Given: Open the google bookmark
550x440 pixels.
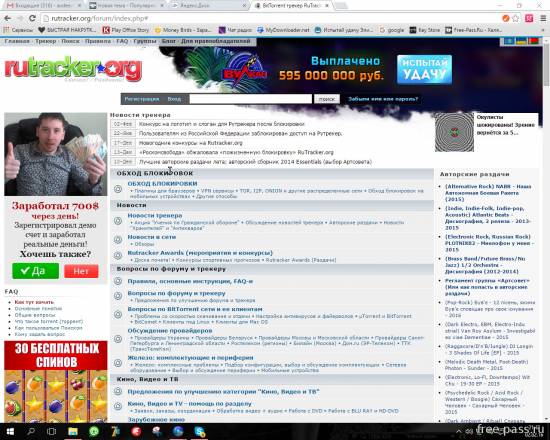Looking at the screenshot, I should (392, 30).
